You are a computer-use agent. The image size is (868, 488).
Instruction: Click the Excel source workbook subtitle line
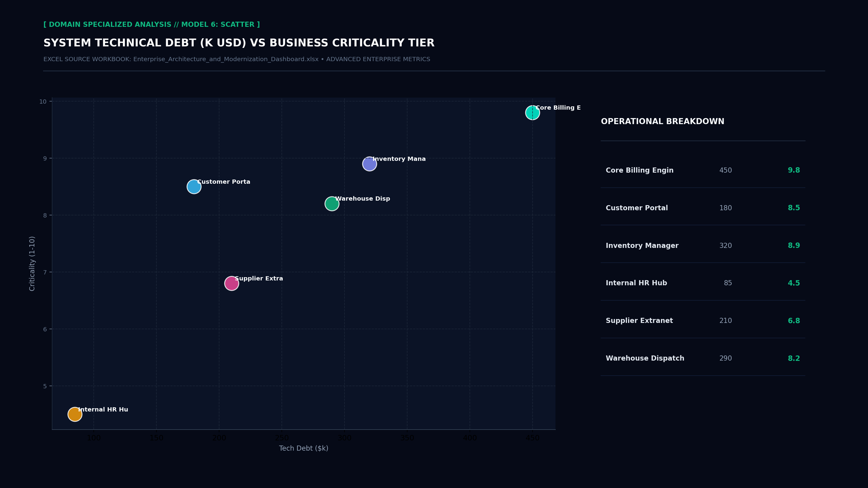coord(237,59)
